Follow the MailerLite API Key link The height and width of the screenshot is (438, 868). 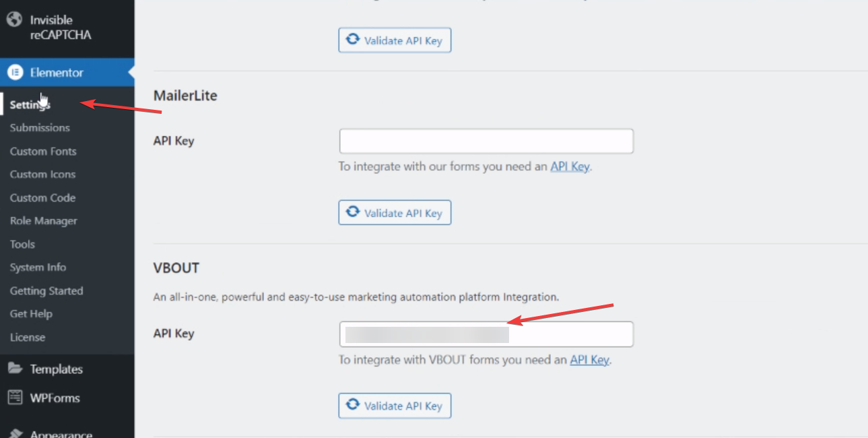click(570, 166)
